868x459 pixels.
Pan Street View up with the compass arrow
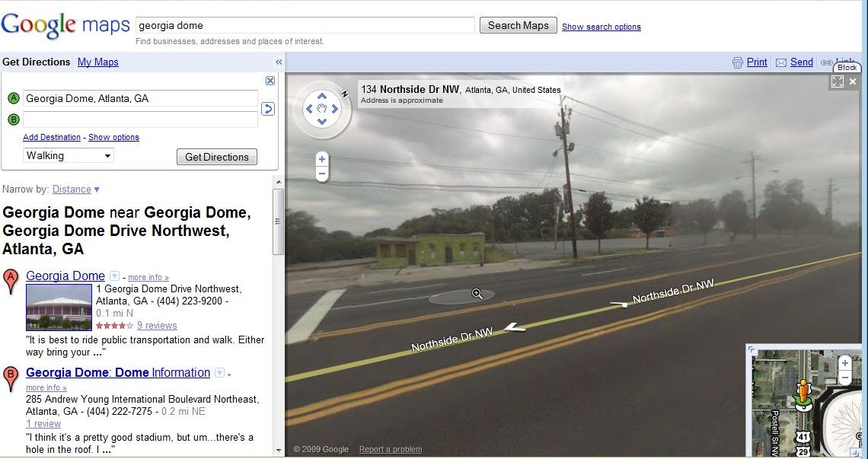[x=321, y=97]
